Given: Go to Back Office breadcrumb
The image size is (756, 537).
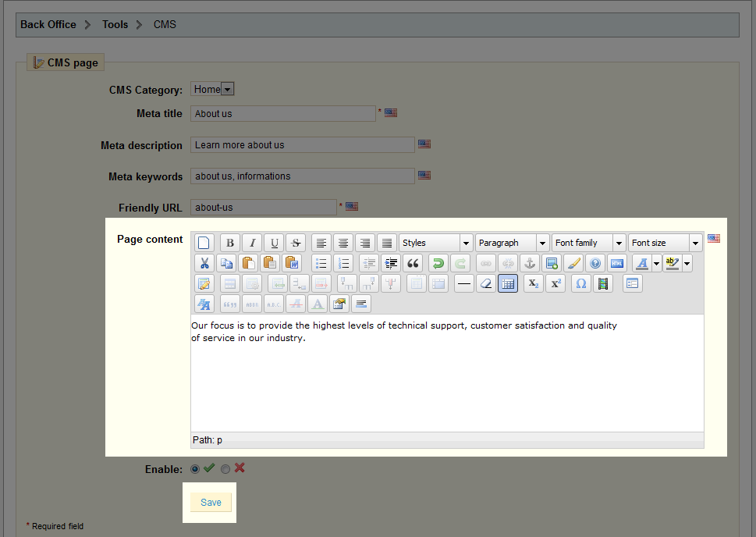Looking at the screenshot, I should (x=48, y=24).
